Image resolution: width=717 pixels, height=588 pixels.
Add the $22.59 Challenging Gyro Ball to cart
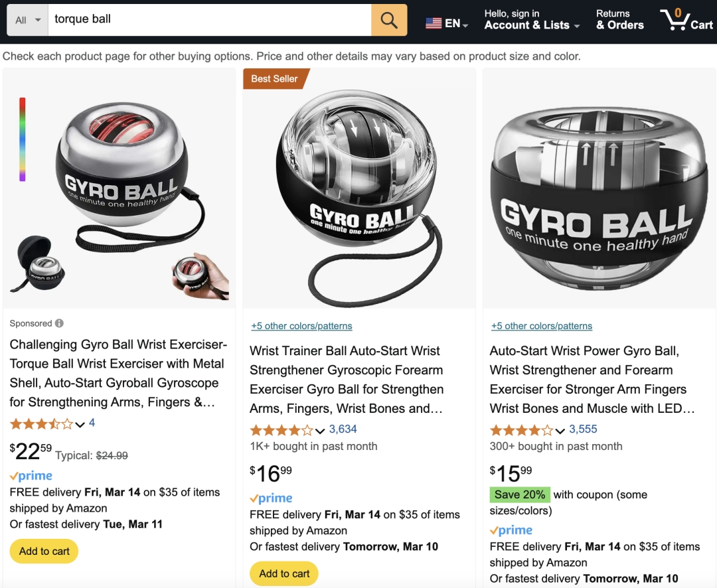coord(44,551)
